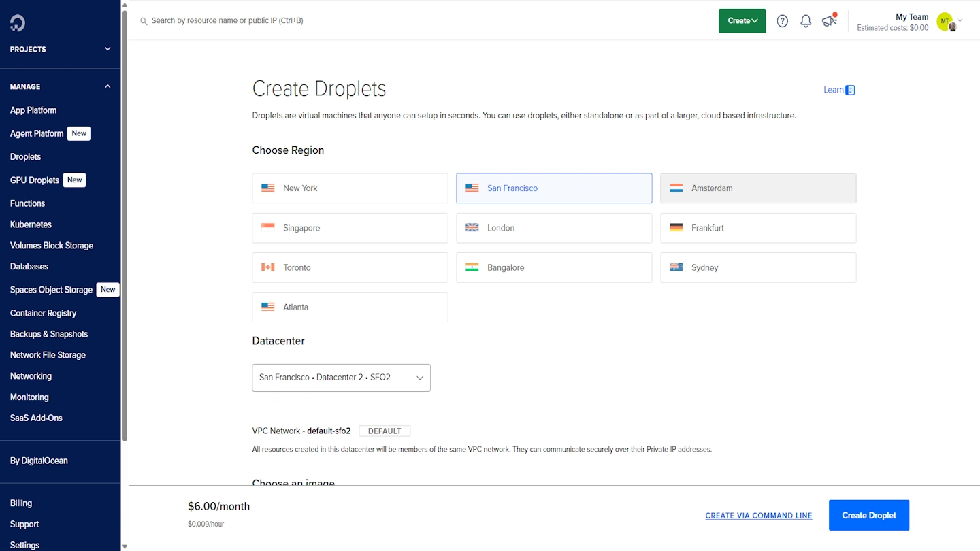The image size is (980, 551).
Task: Open the green Create dropdown
Action: 742,21
